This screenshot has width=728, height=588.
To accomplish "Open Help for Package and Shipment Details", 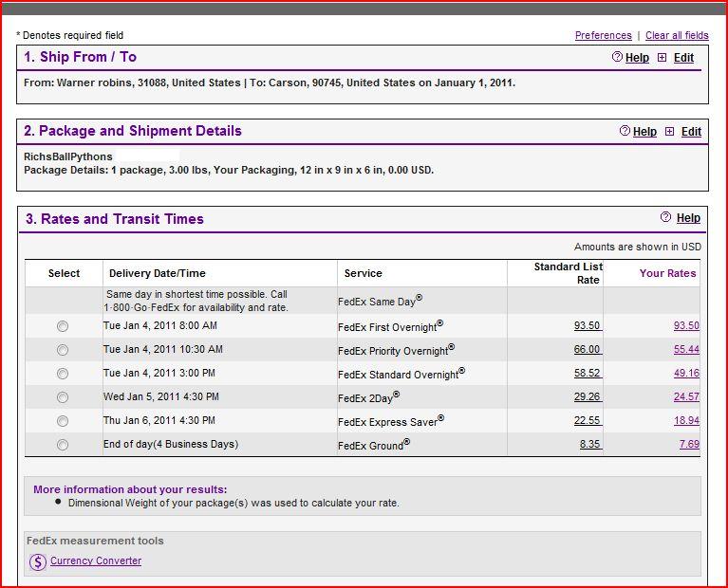I will point(644,131).
